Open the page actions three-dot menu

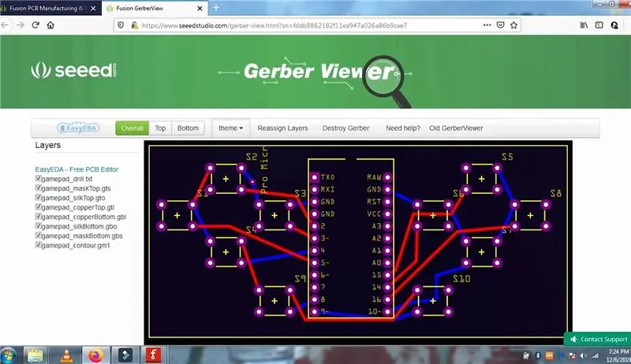[x=487, y=25]
